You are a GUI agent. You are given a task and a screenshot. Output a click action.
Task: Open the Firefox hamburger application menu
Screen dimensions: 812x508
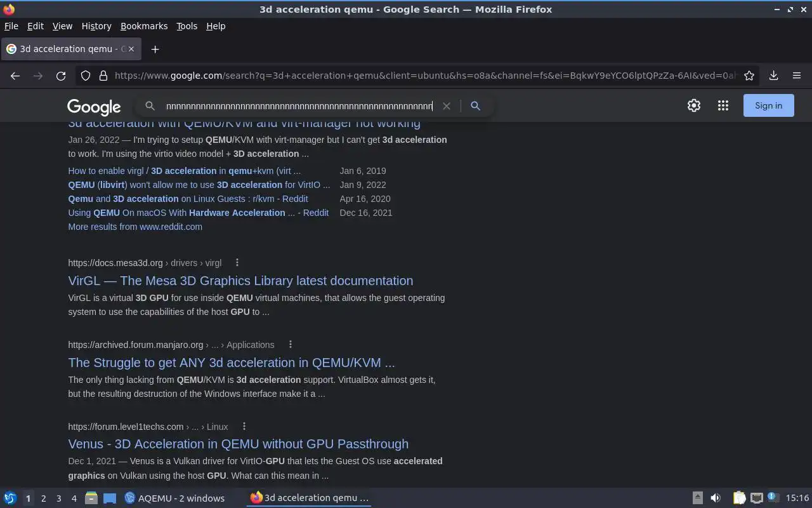(797, 76)
